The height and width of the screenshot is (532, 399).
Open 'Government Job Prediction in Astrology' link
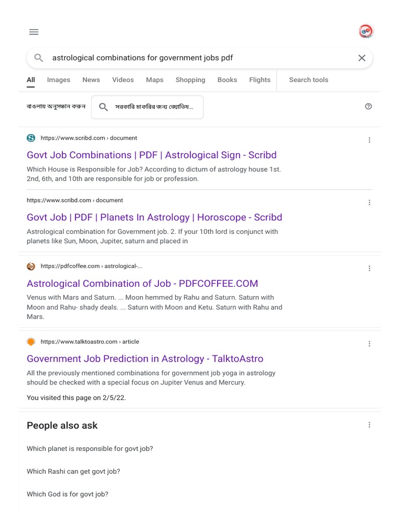click(145, 358)
